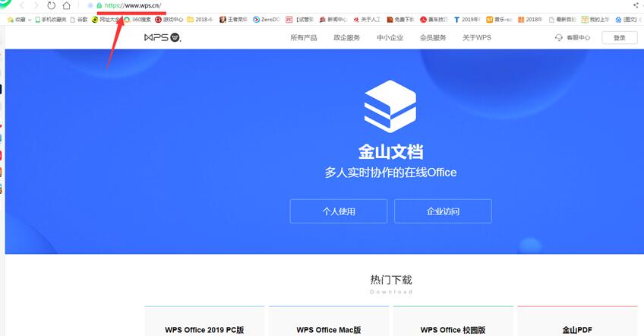644x336 pixels.
Task: Choose the 企业访问 button
Action: point(443,211)
